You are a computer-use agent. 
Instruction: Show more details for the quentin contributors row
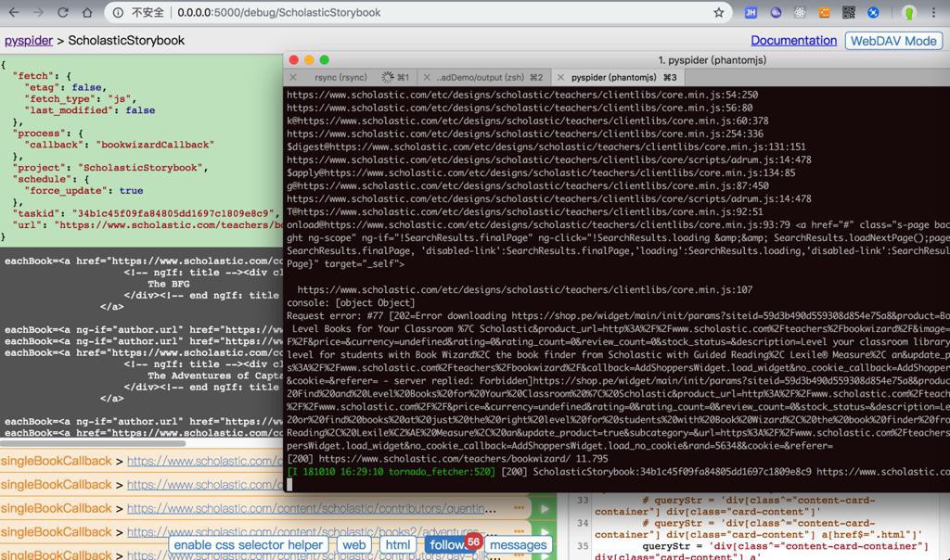click(x=519, y=508)
